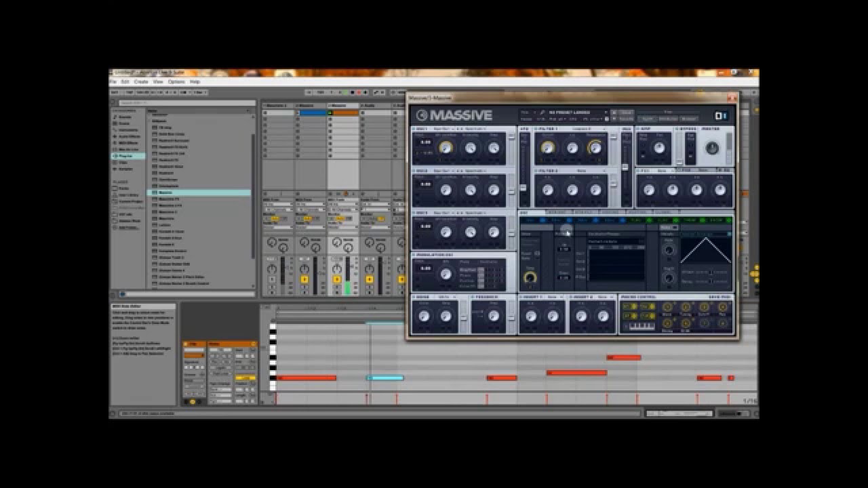Switch to the Routing tab in Massive
The image size is (868, 488).
[639, 213]
